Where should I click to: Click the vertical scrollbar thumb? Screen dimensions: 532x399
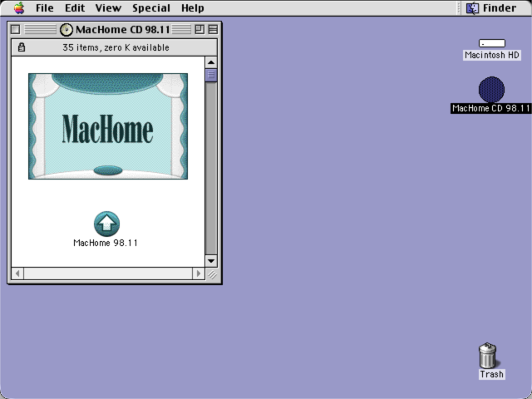click(211, 75)
